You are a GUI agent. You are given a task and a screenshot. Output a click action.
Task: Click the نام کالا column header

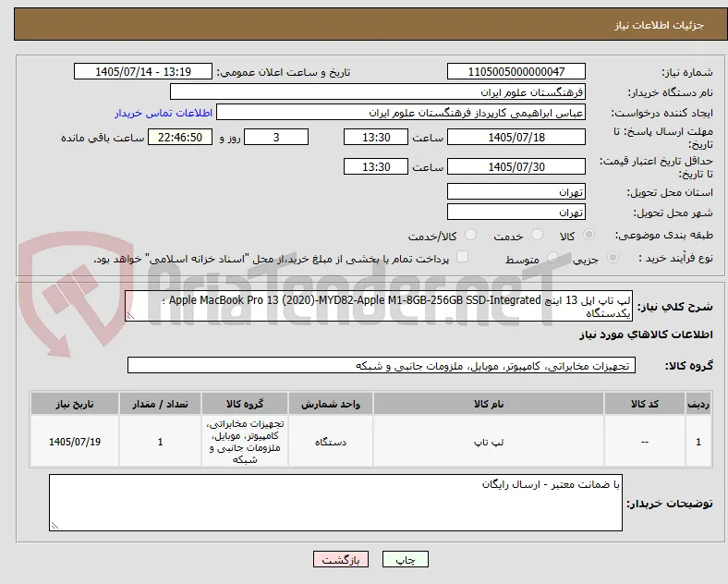pyautogui.click(x=489, y=404)
